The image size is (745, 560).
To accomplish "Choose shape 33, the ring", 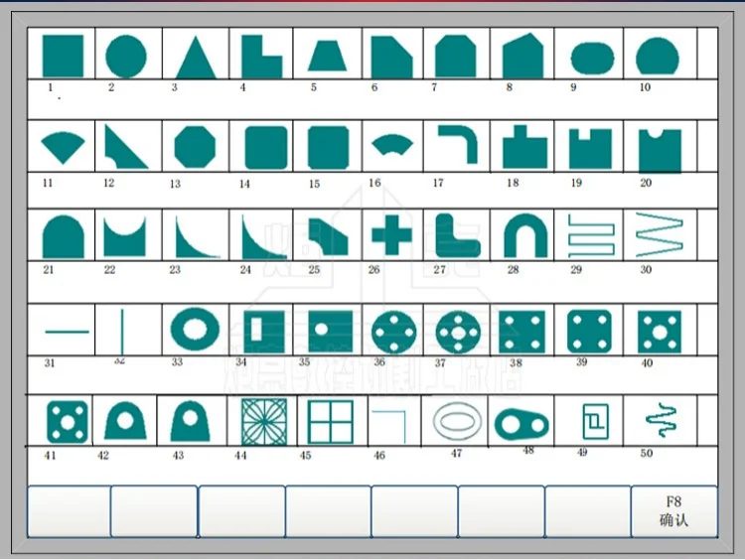I will [195, 330].
